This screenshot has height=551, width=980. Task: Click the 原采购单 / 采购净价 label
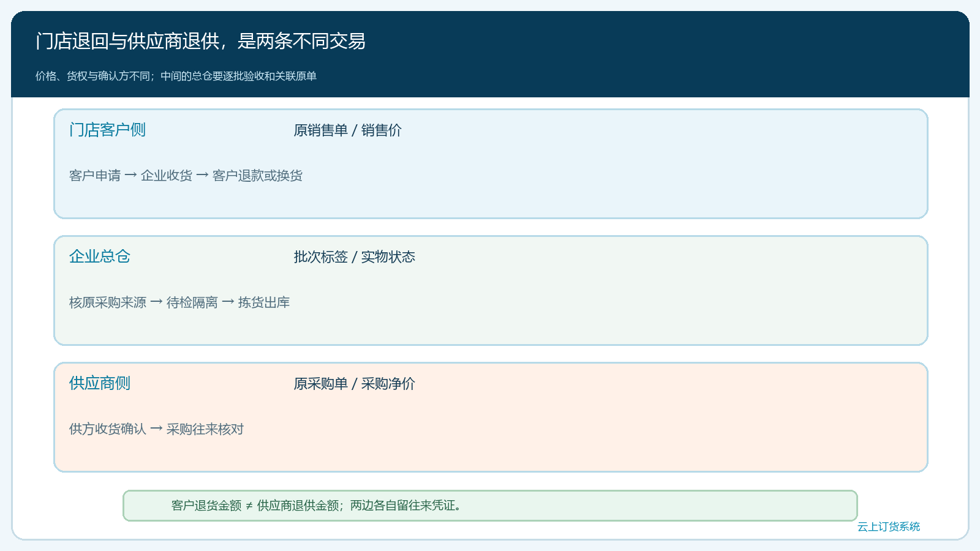click(354, 384)
